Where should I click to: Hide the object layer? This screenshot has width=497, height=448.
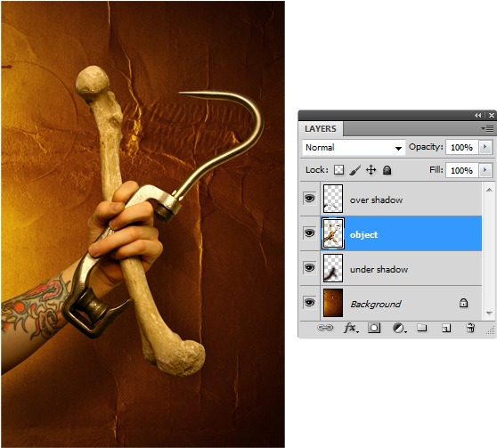coord(309,233)
